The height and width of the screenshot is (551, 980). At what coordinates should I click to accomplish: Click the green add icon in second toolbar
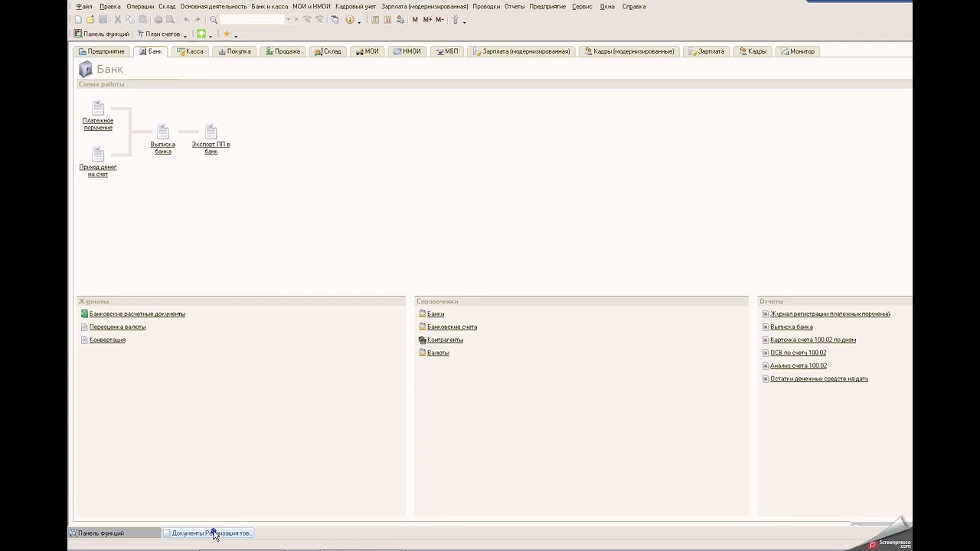tap(201, 34)
